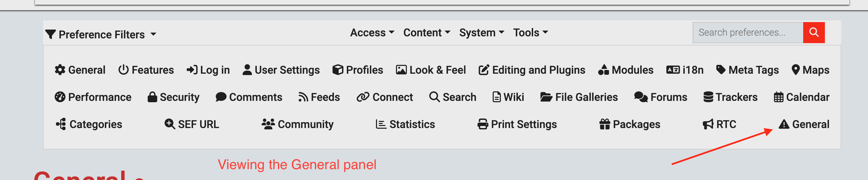Open the General gear icon panel

(60, 70)
